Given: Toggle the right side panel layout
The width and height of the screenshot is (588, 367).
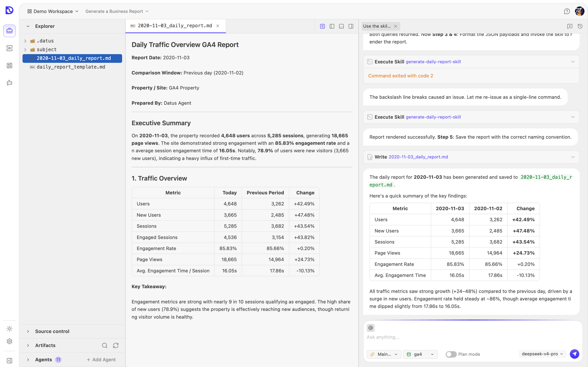Looking at the screenshot, I should coord(351,26).
